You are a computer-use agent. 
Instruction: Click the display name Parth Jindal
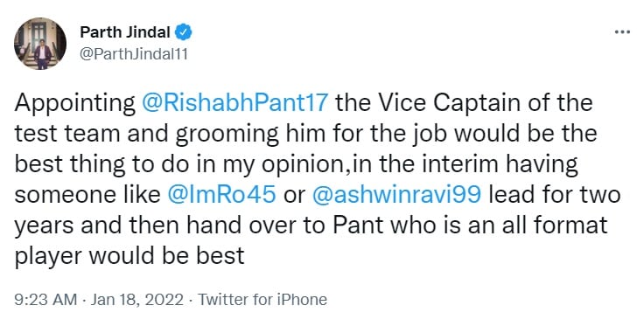click(125, 32)
